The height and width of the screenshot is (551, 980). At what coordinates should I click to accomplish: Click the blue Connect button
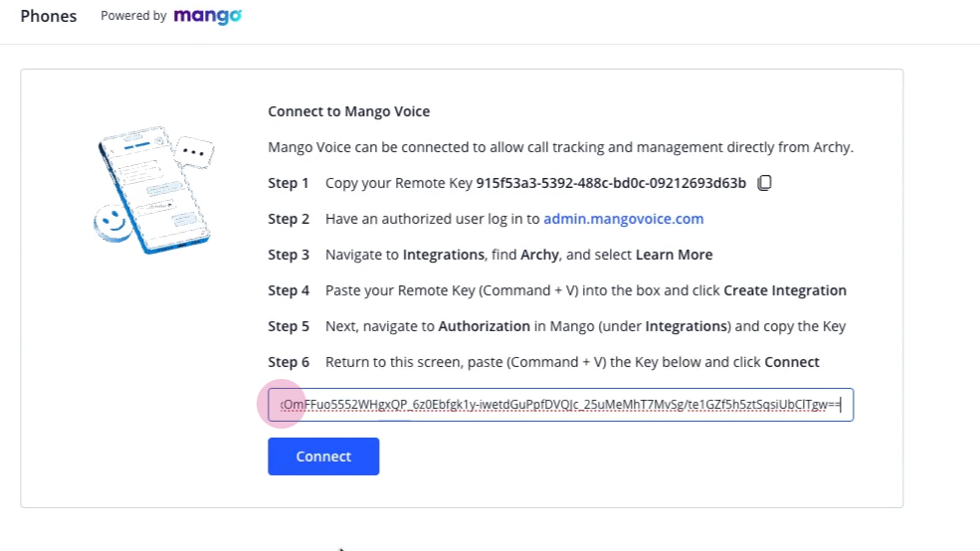coord(323,457)
